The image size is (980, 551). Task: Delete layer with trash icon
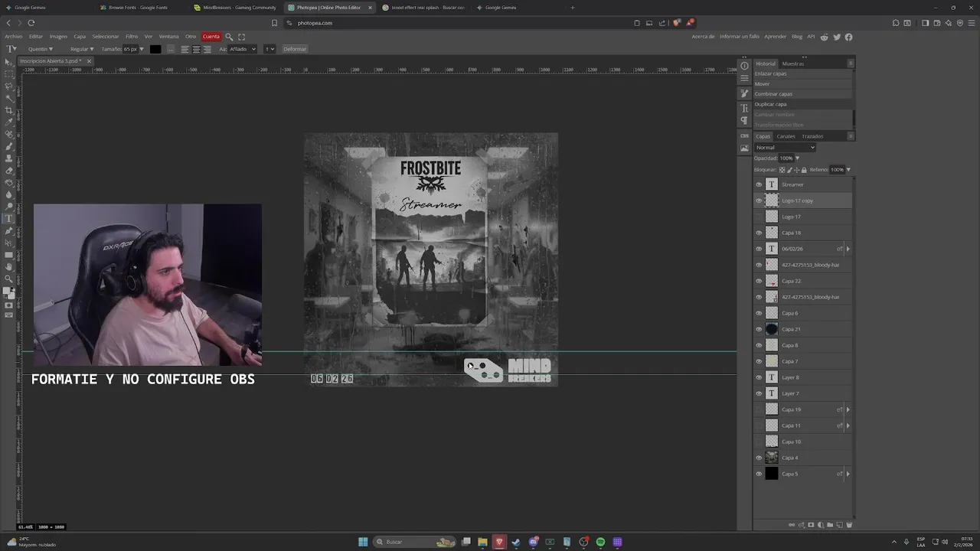click(x=848, y=525)
